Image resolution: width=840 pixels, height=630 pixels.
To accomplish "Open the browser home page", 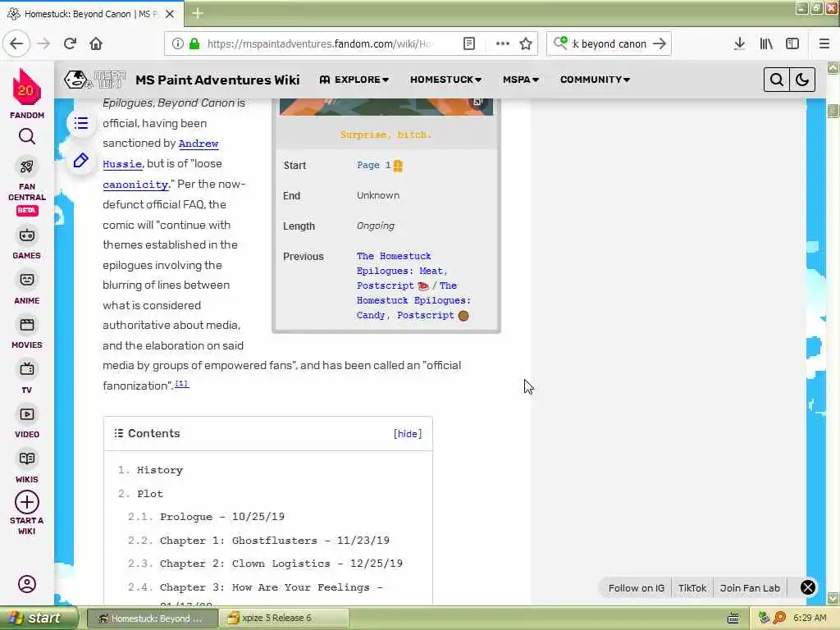I will pos(96,43).
